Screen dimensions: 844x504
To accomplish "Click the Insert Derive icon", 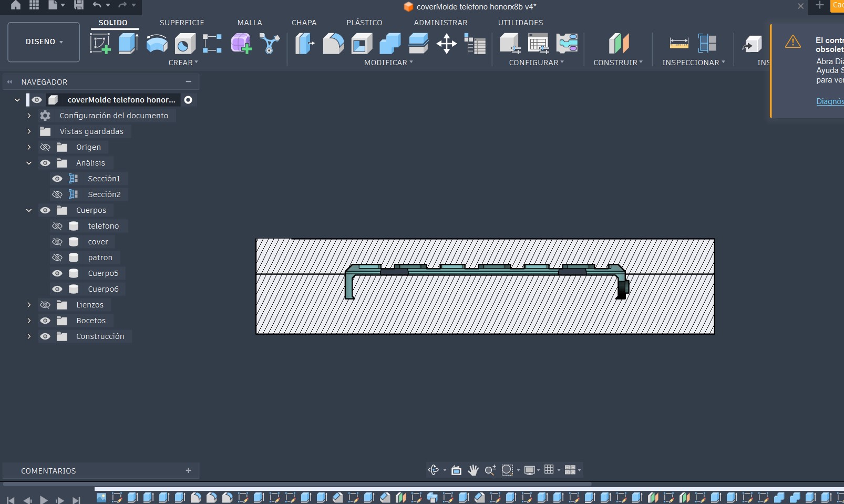I will point(753,45).
